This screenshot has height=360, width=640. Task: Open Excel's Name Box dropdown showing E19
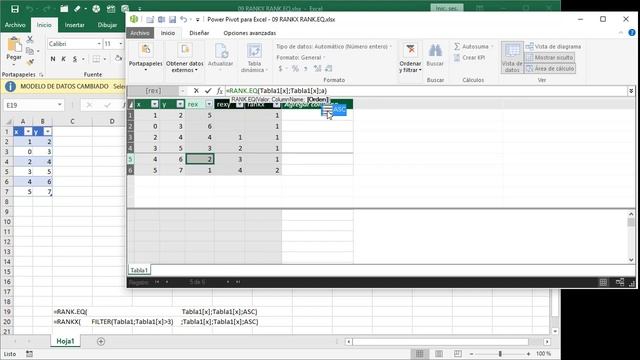[x=60, y=105]
